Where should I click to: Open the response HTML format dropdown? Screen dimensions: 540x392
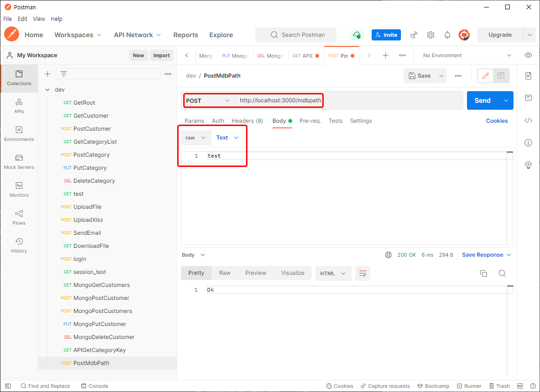(333, 273)
